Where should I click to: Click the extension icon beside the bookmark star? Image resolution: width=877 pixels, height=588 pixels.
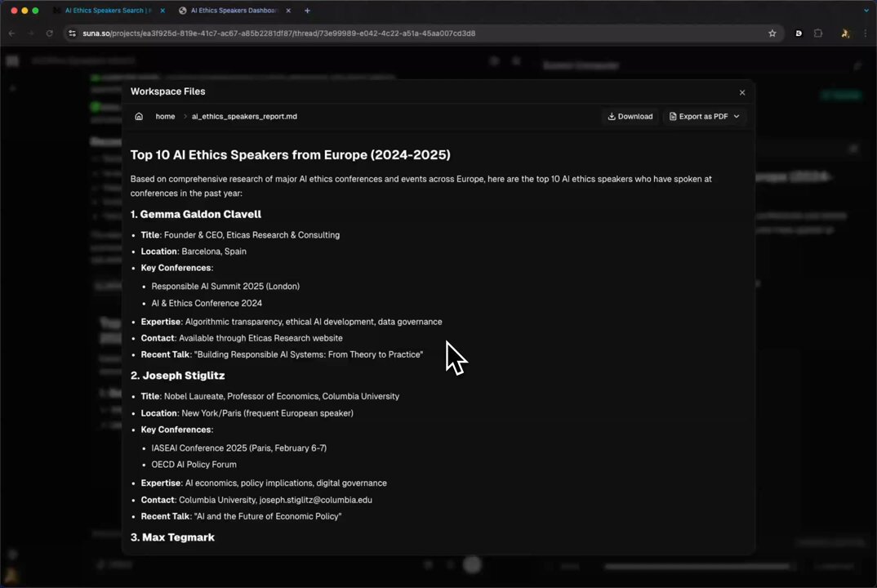tap(799, 33)
